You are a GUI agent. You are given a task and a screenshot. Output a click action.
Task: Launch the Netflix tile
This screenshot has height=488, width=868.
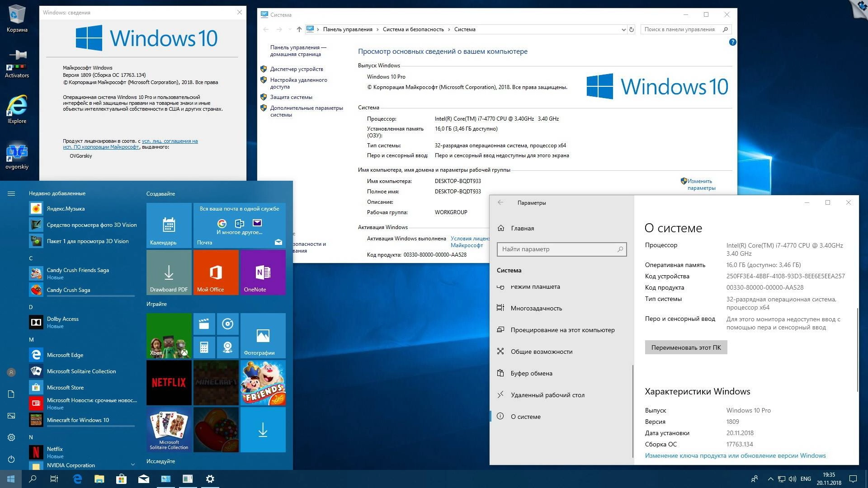(x=169, y=383)
